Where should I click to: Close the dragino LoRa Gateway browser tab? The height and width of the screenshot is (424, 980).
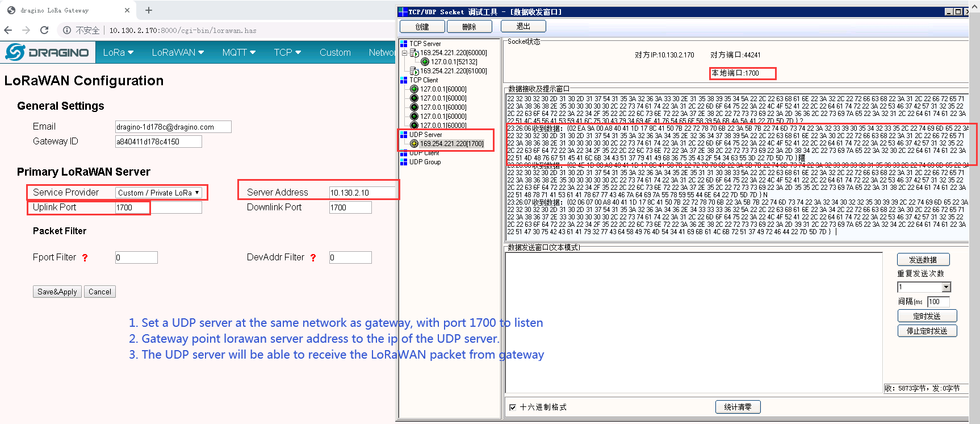click(127, 10)
